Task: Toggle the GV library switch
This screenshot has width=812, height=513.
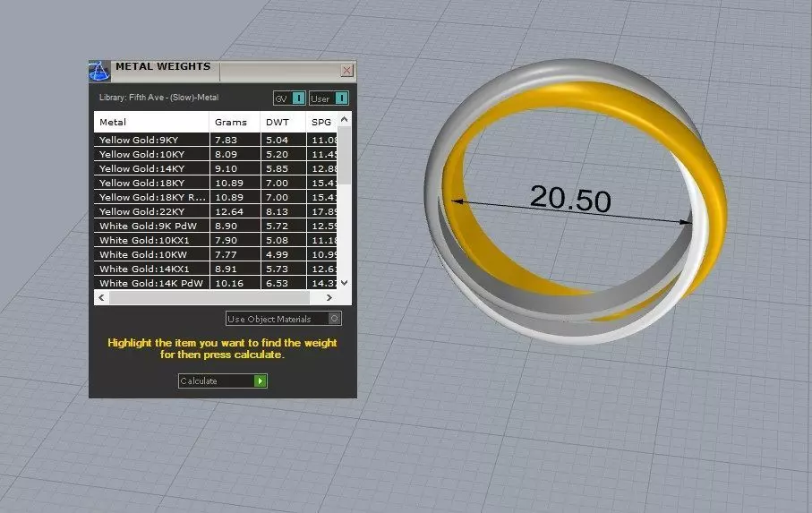Action: (299, 98)
